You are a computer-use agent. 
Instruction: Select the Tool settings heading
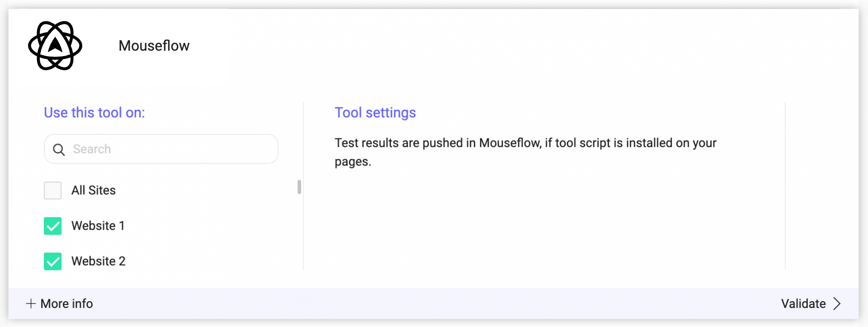pyautogui.click(x=375, y=113)
